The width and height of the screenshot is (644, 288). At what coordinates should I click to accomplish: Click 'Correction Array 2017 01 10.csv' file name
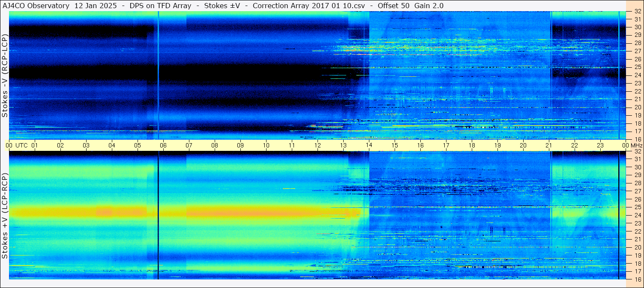(x=309, y=6)
